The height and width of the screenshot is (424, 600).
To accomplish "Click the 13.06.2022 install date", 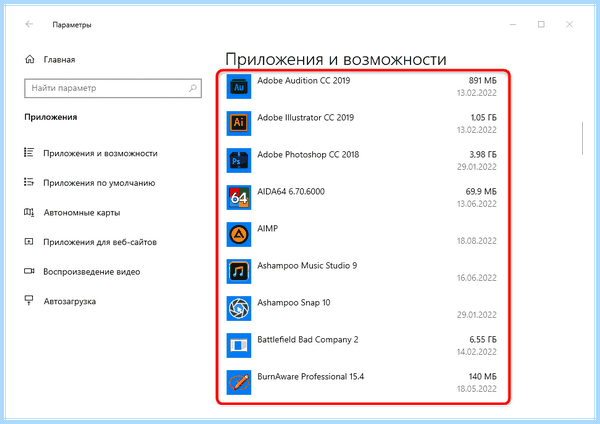I will point(477,204).
